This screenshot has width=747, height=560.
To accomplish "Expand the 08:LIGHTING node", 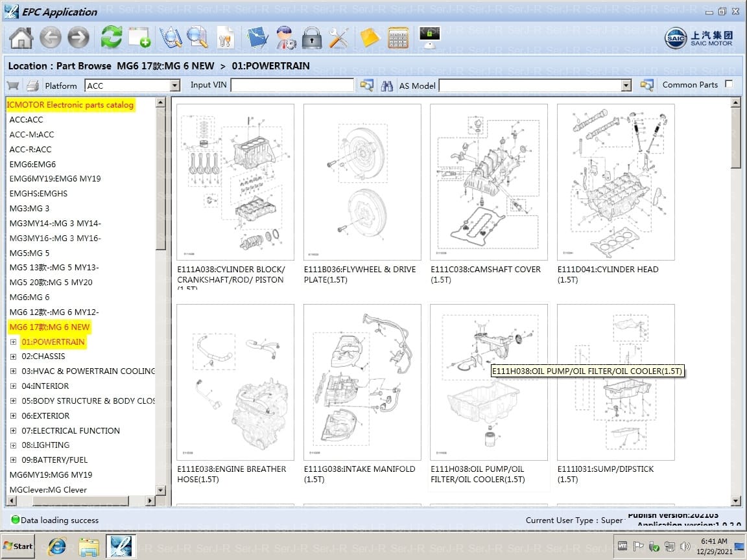I will pos(14,445).
